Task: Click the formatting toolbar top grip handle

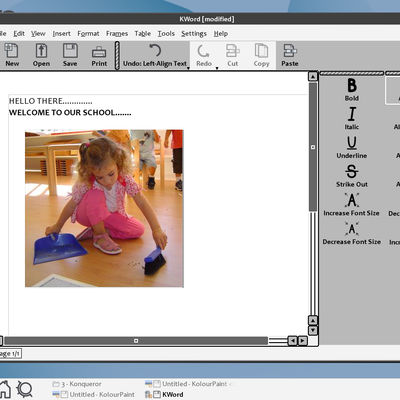Action: click(x=352, y=73)
